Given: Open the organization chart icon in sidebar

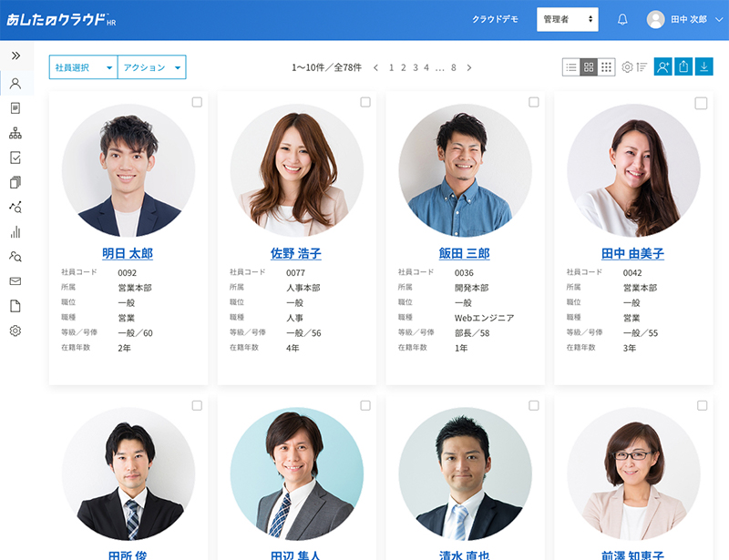Looking at the screenshot, I should coord(15,133).
